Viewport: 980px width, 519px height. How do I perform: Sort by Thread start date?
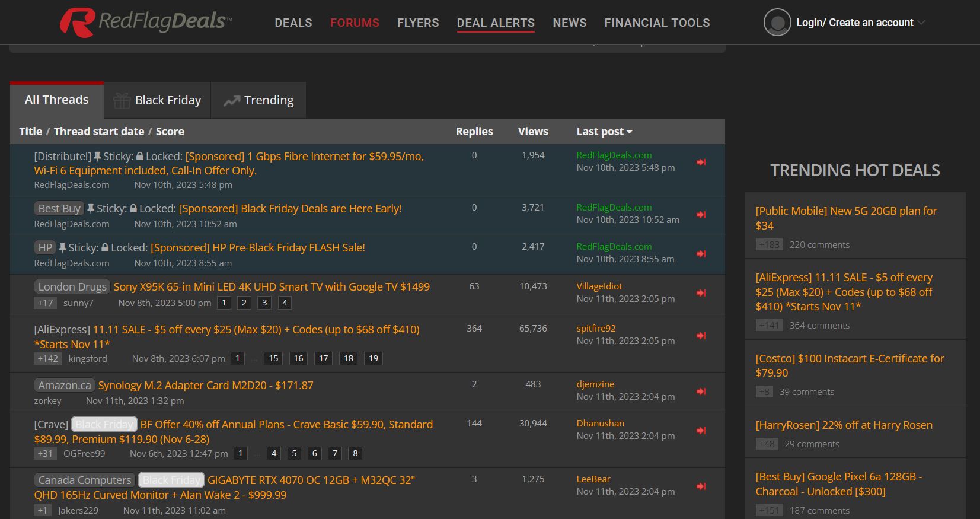[x=99, y=132]
